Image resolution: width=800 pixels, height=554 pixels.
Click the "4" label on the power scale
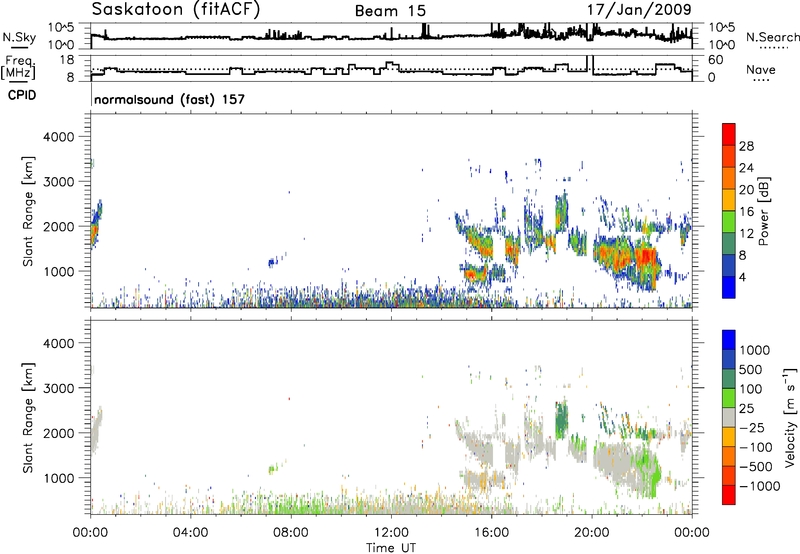pos(742,277)
